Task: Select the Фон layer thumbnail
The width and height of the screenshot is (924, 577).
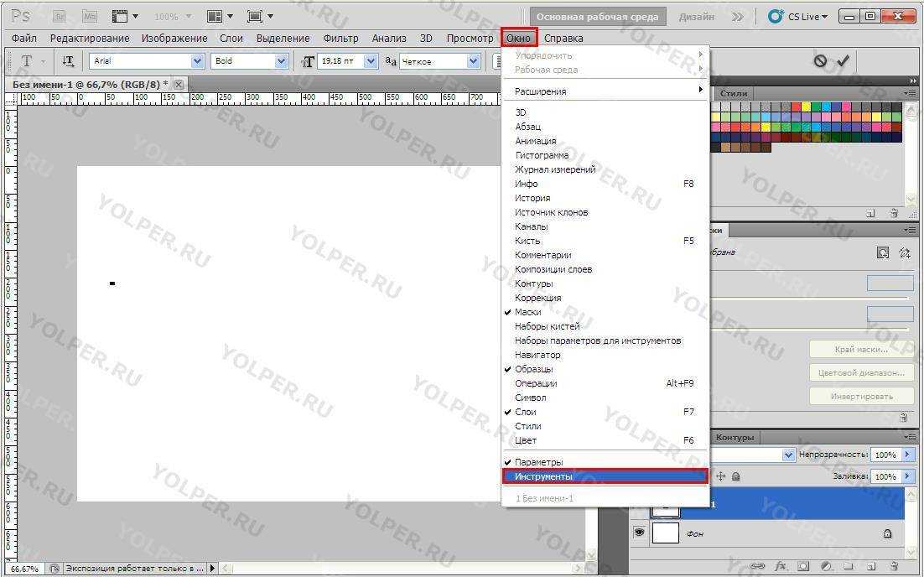Action: [665, 533]
